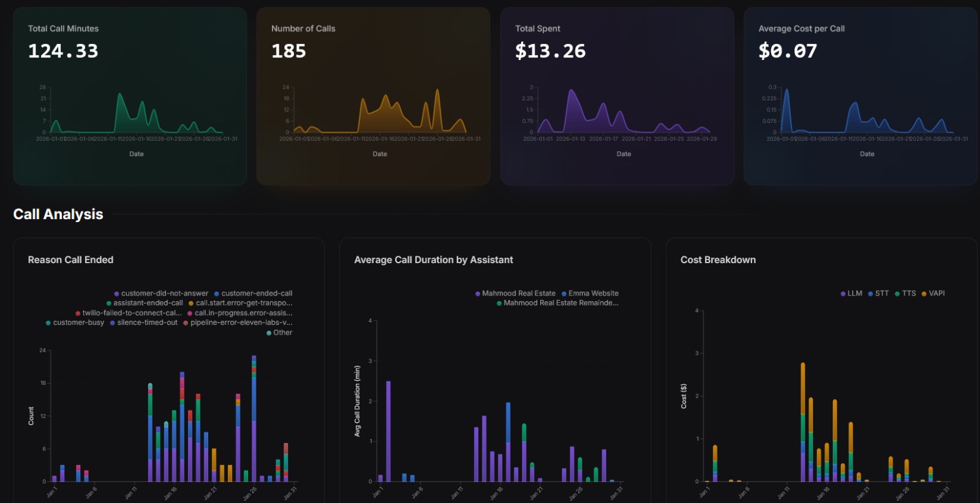Image resolution: width=980 pixels, height=503 pixels.
Task: Click the Number of Calls card title
Action: (x=303, y=29)
